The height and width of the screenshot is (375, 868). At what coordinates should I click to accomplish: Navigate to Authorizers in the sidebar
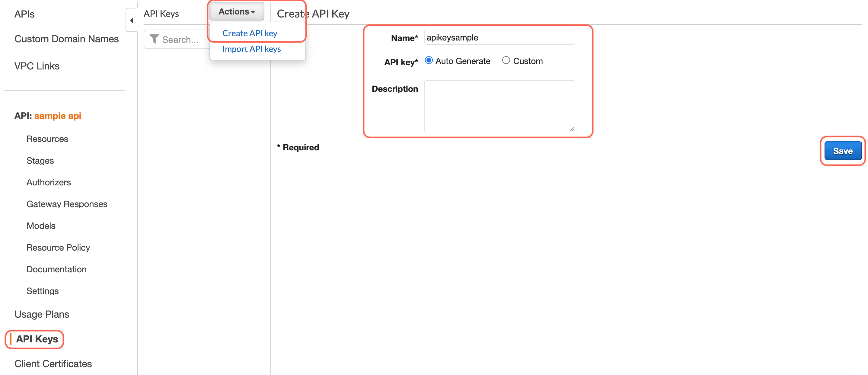tap(49, 182)
